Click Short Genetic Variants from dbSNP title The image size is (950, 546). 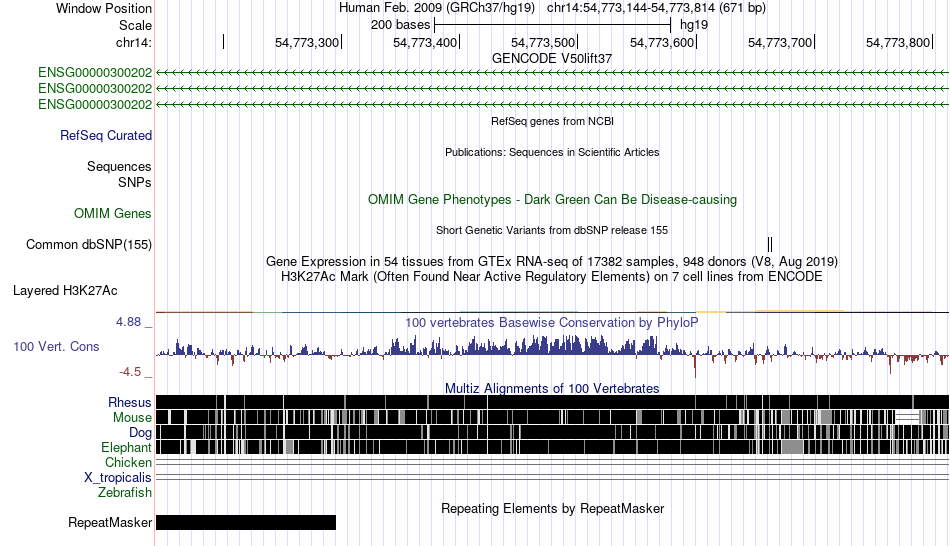click(552, 230)
